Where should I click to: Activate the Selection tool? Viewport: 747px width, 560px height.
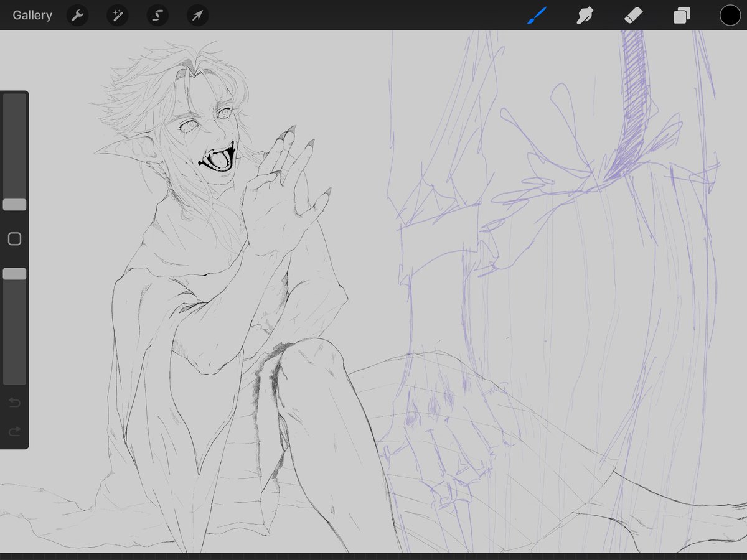click(157, 15)
